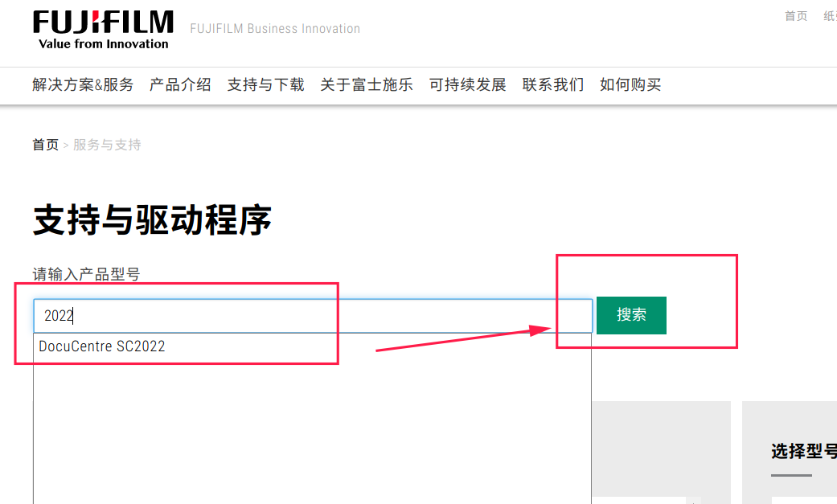Click the FUJIFILM Business Innovation text
The image size is (837, 504).
click(x=275, y=28)
